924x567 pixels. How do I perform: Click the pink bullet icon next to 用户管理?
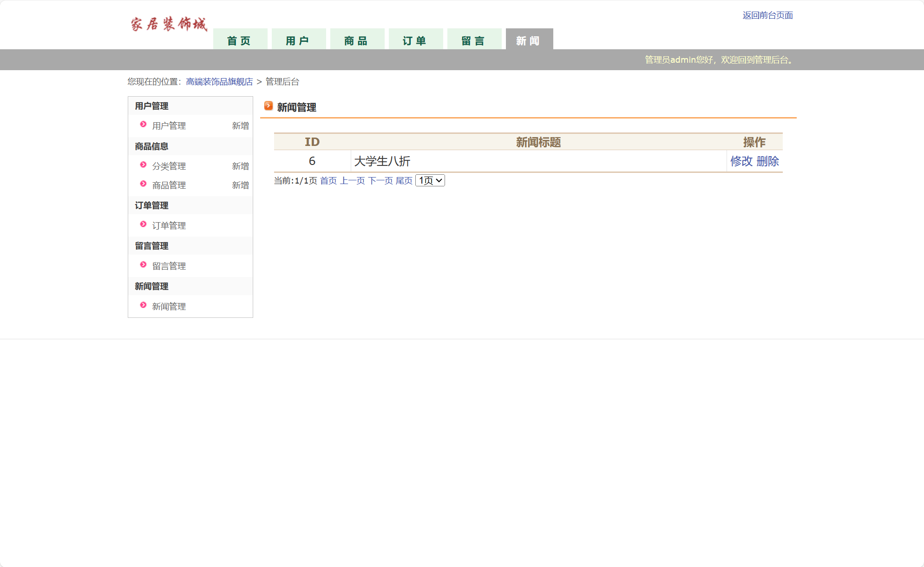click(143, 124)
